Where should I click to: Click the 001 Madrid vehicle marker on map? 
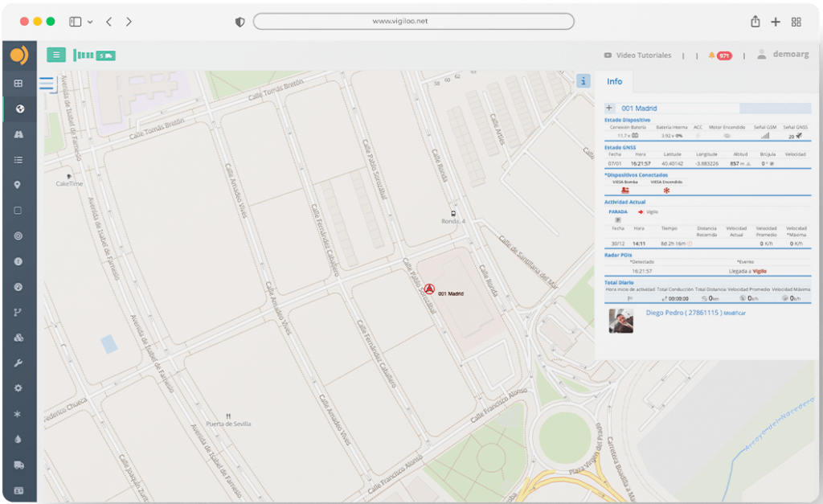[428, 289]
